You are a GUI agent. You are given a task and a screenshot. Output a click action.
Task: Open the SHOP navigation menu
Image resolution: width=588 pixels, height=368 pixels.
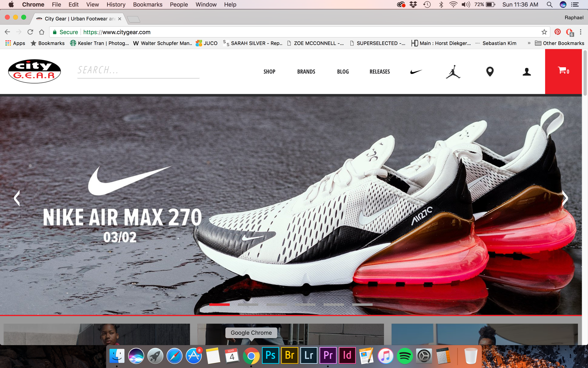coord(269,72)
